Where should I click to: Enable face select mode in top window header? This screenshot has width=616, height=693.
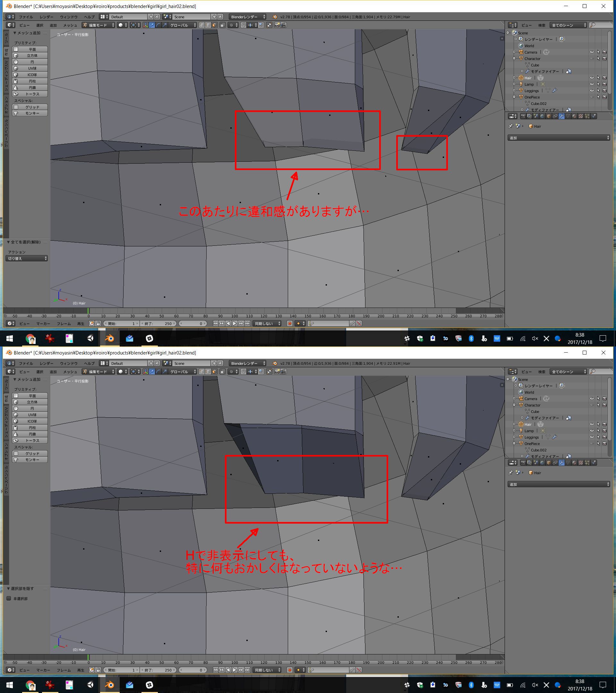(214, 25)
